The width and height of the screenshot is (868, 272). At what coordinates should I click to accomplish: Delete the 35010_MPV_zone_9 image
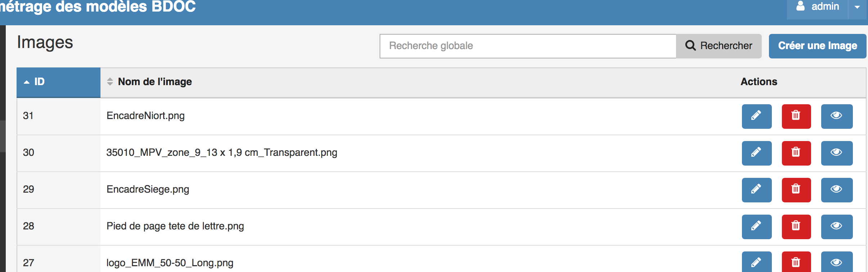coord(796,153)
